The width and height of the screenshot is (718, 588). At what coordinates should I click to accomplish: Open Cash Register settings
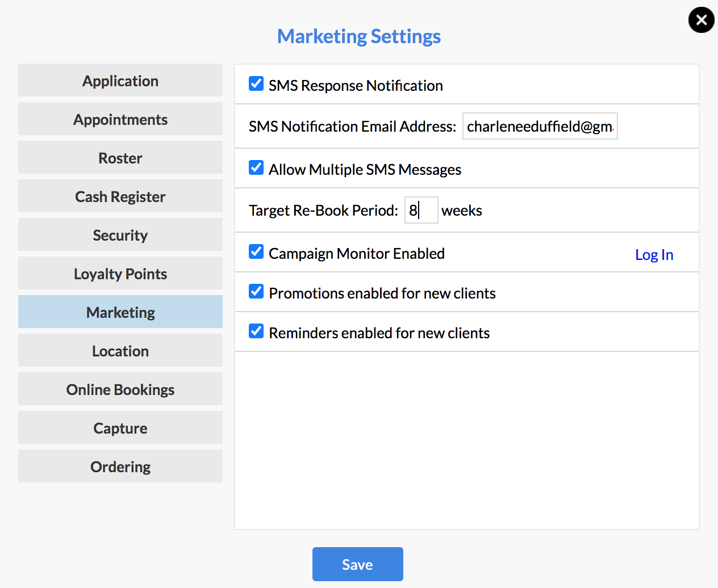(120, 196)
